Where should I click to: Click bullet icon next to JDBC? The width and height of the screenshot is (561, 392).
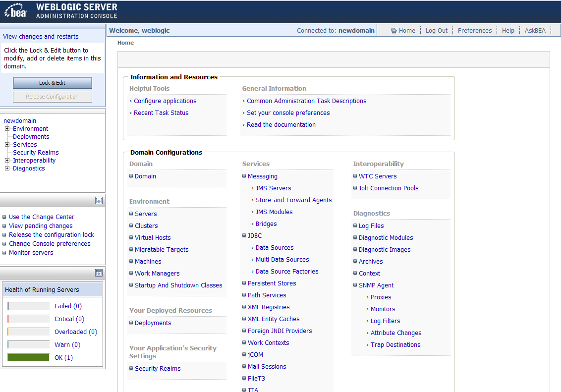[x=244, y=235]
